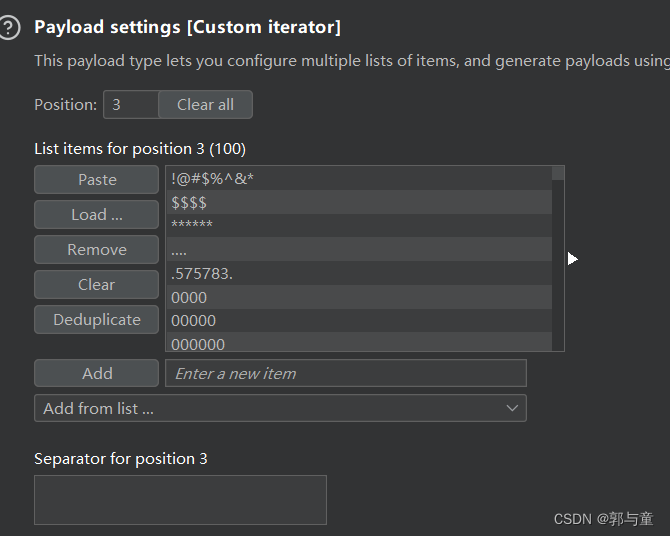Image resolution: width=670 pixels, height=536 pixels.
Task: Open the Position dropdown showing 3
Action: click(130, 105)
